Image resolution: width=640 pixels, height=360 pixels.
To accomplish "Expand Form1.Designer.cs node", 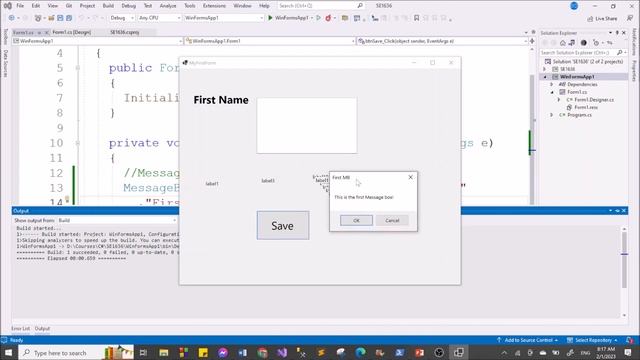I will coord(559,100).
